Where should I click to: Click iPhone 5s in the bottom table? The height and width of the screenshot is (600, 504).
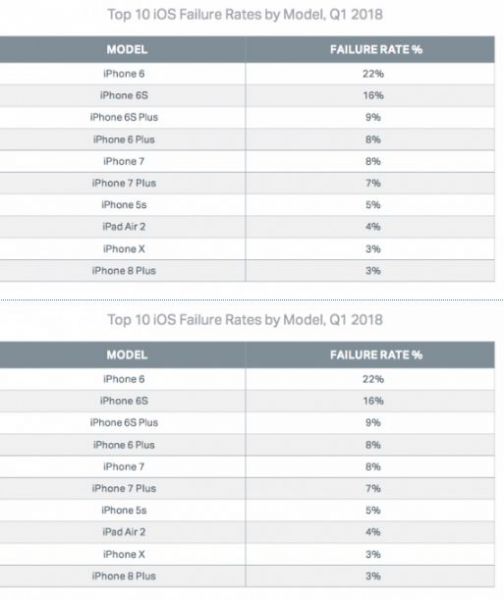click(124, 510)
